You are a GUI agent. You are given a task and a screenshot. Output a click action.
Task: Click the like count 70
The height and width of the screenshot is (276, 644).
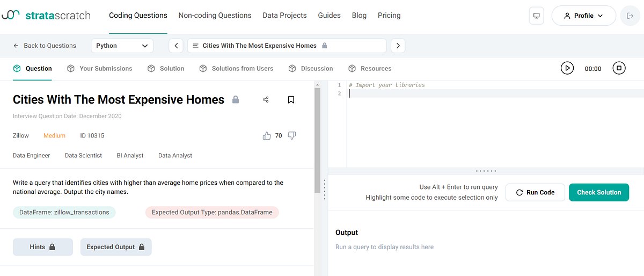279,136
